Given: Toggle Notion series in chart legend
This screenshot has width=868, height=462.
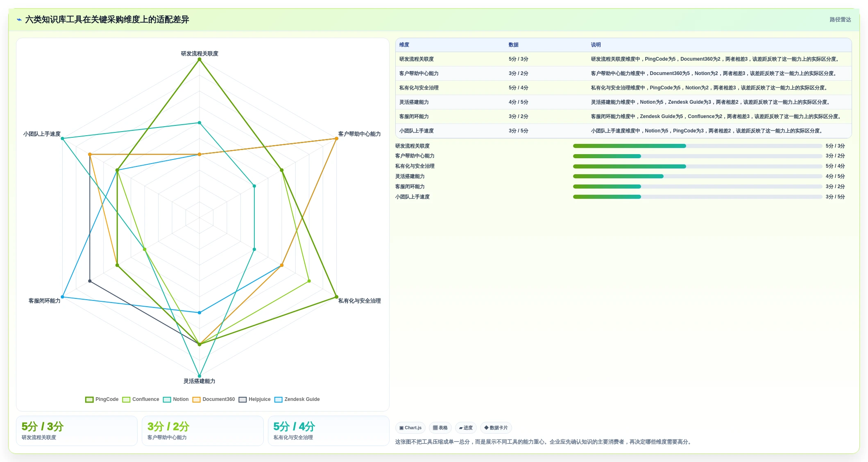Looking at the screenshot, I should point(175,399).
